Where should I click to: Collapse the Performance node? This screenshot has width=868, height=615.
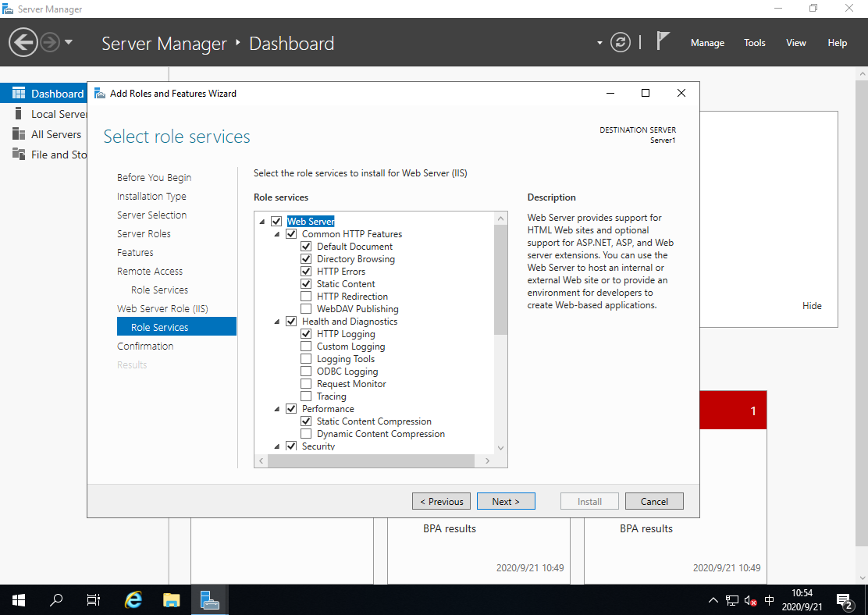click(x=277, y=409)
